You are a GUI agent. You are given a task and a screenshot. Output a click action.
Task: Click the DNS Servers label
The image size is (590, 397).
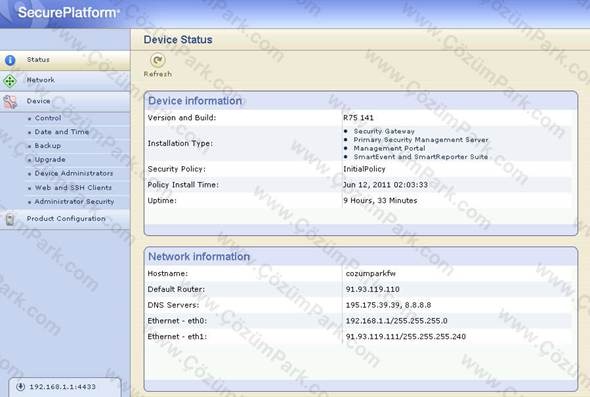coord(173,305)
